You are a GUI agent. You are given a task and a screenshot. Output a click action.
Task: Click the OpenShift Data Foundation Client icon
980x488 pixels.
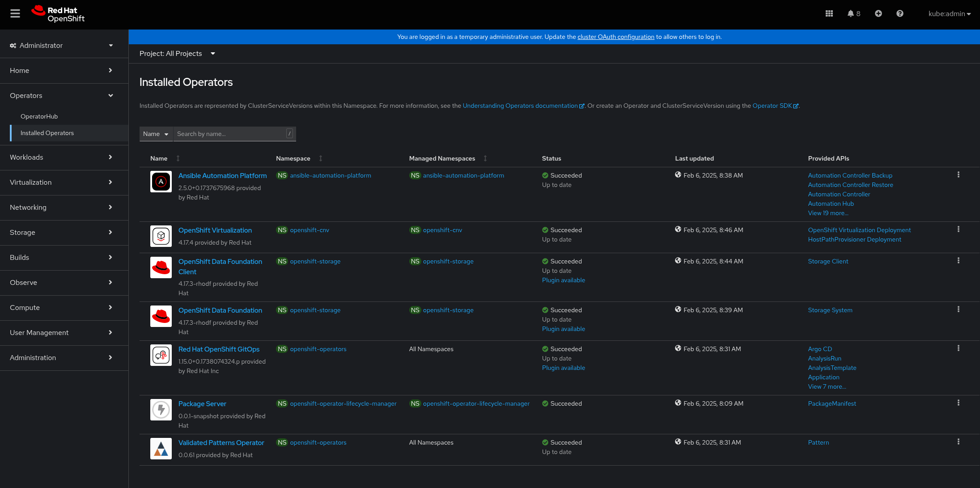tap(161, 267)
